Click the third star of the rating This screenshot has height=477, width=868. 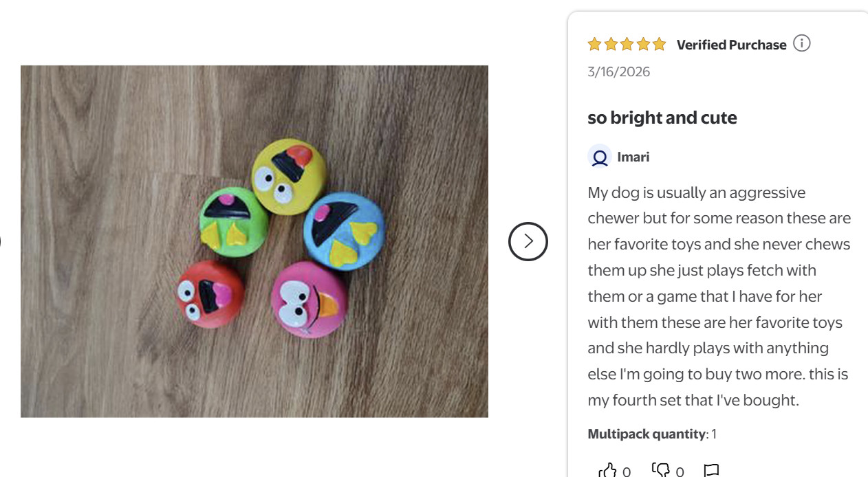pyautogui.click(x=627, y=45)
